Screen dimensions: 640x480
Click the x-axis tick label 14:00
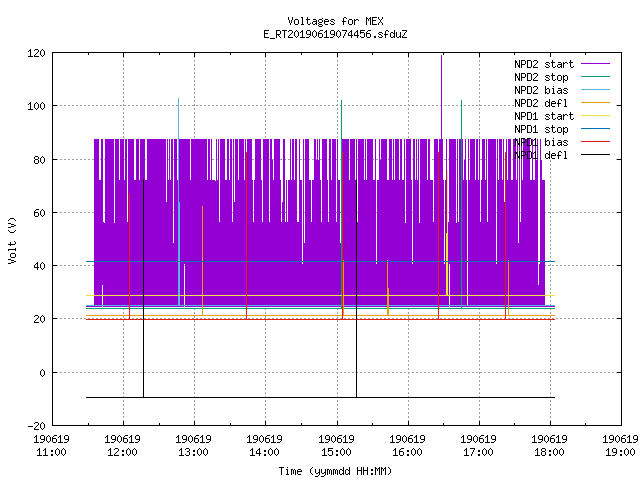tap(264, 452)
